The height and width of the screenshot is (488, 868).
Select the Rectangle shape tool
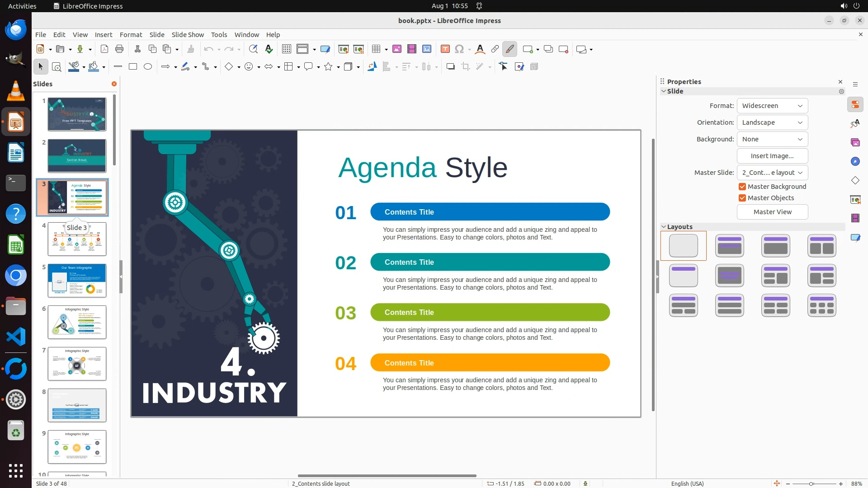pos(133,67)
